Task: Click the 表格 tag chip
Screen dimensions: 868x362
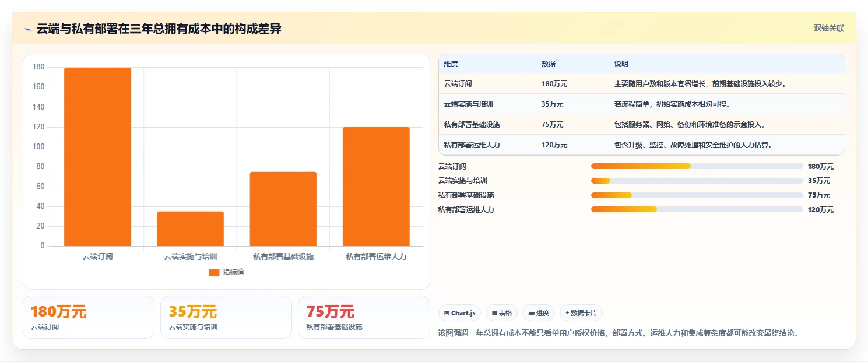Action: pos(501,313)
